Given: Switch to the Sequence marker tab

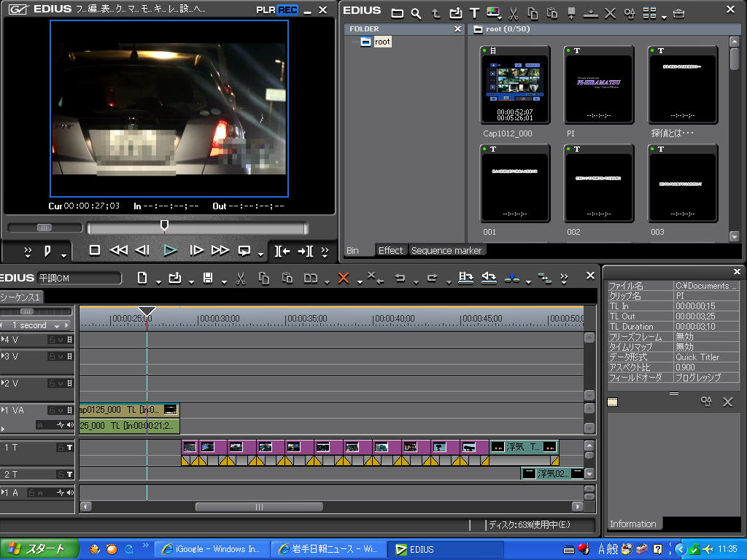Looking at the screenshot, I should [446, 251].
